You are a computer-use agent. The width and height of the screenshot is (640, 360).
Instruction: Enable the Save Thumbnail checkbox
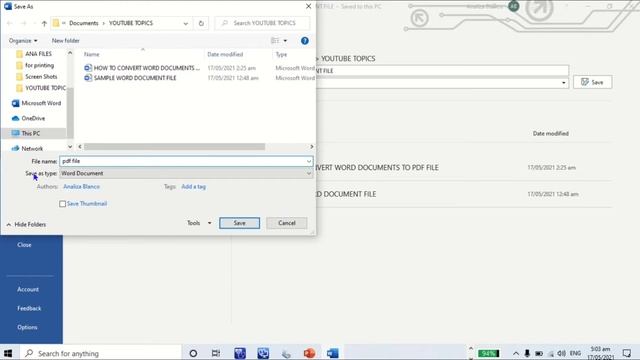(x=62, y=204)
